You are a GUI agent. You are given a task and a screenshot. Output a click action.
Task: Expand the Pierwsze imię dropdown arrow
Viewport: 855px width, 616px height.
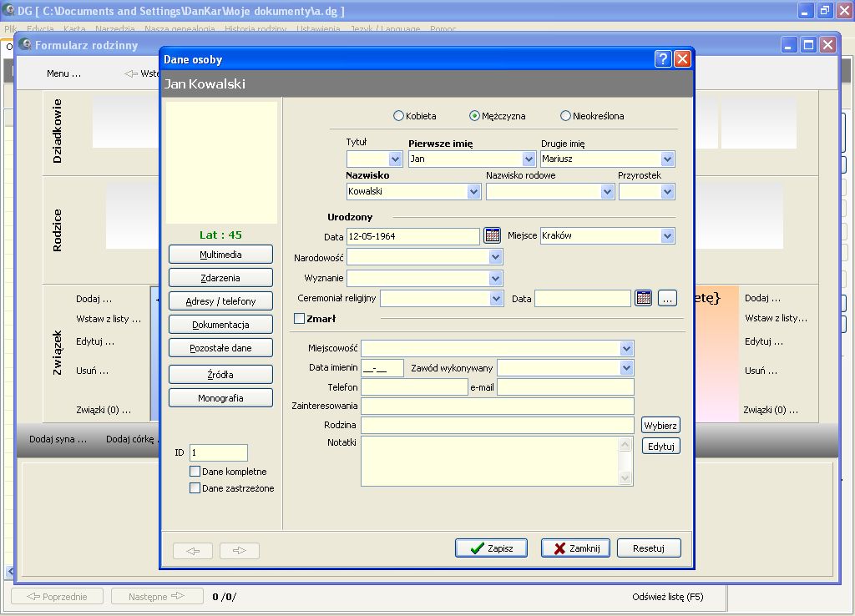529,159
